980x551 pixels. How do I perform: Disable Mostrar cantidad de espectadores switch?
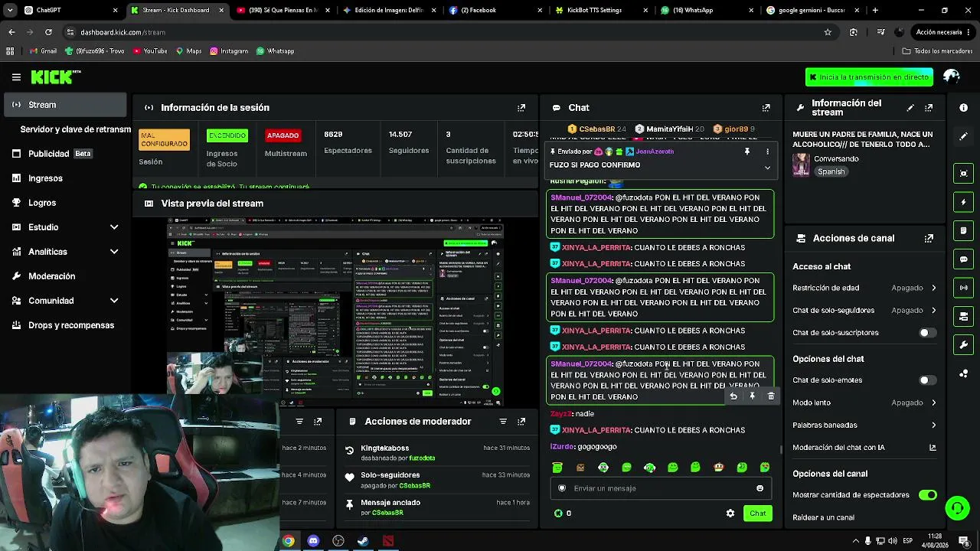tap(927, 495)
